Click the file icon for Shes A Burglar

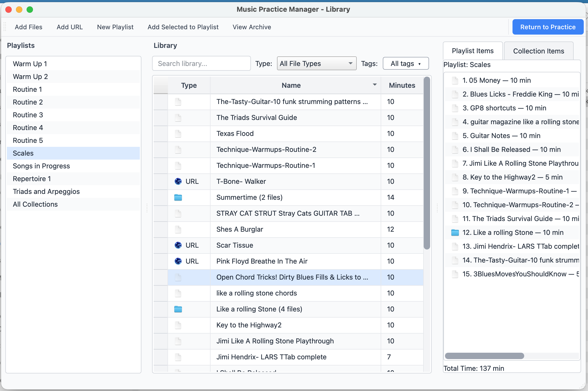pyautogui.click(x=178, y=229)
